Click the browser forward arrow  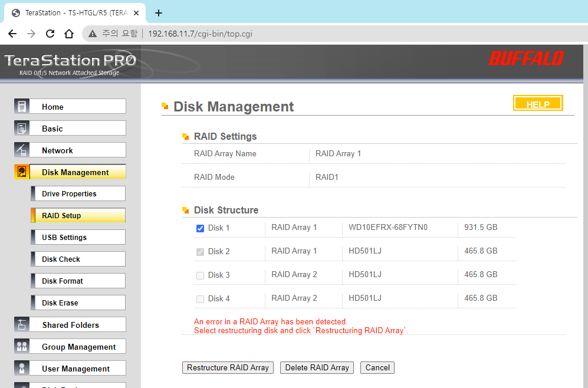pos(31,34)
